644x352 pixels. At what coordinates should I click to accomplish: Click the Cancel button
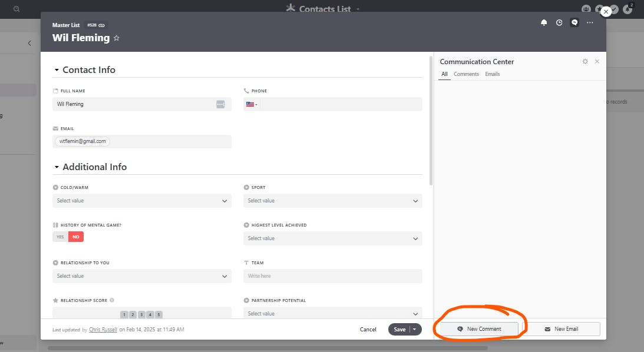368,330
